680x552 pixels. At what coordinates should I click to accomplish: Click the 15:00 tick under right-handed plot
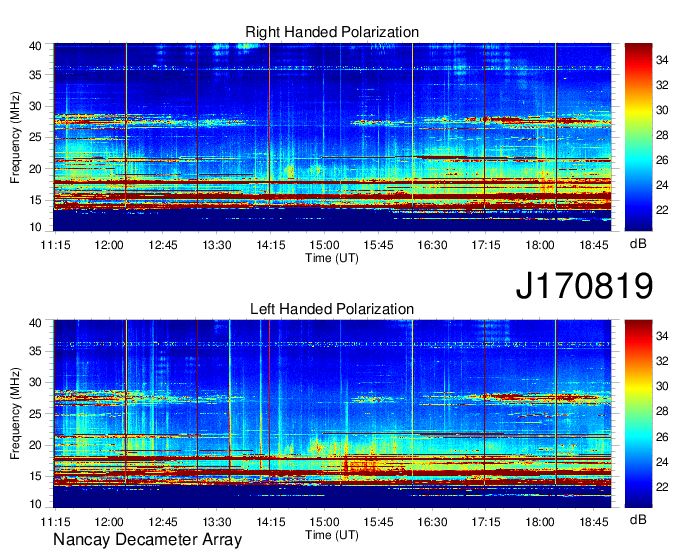[324, 245]
